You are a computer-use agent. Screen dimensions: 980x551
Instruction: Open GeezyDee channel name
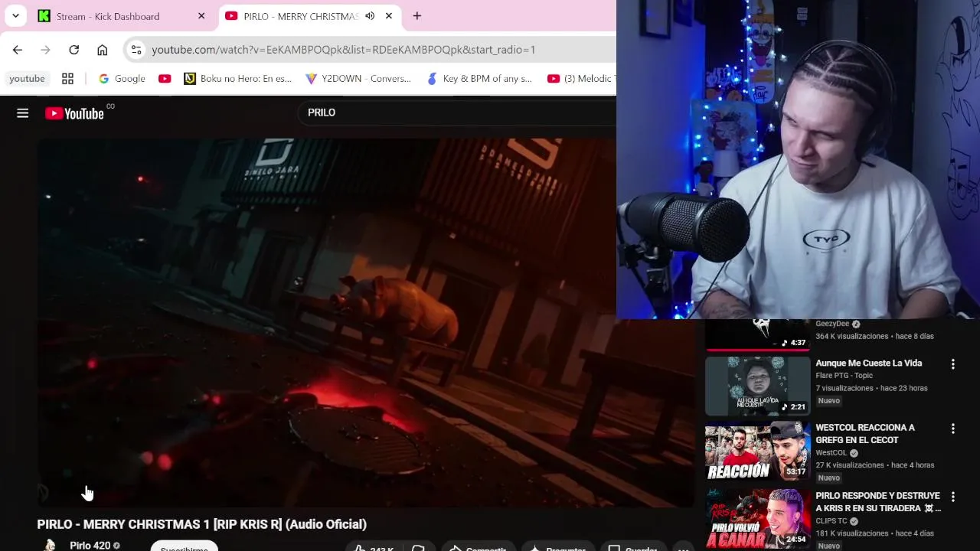click(x=832, y=324)
